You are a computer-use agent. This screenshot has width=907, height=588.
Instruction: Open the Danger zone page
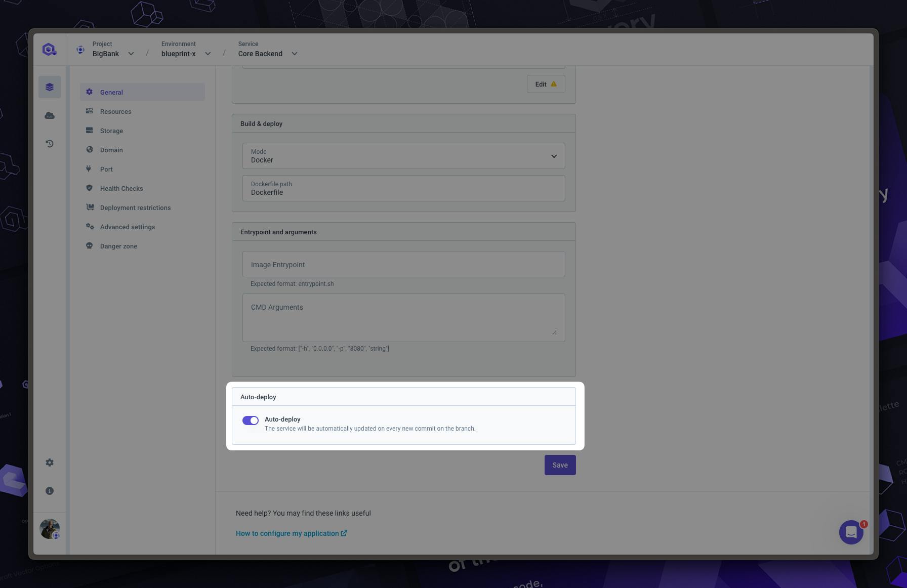142,246
